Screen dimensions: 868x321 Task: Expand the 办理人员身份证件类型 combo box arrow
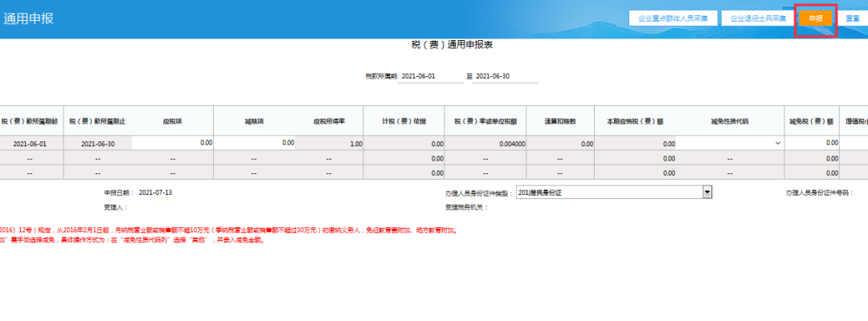click(x=707, y=193)
